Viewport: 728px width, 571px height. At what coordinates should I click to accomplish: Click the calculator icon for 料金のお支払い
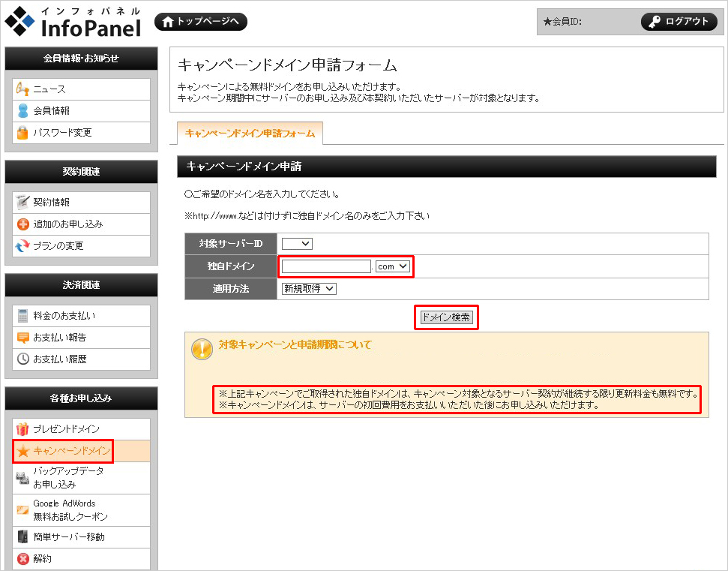click(22, 316)
